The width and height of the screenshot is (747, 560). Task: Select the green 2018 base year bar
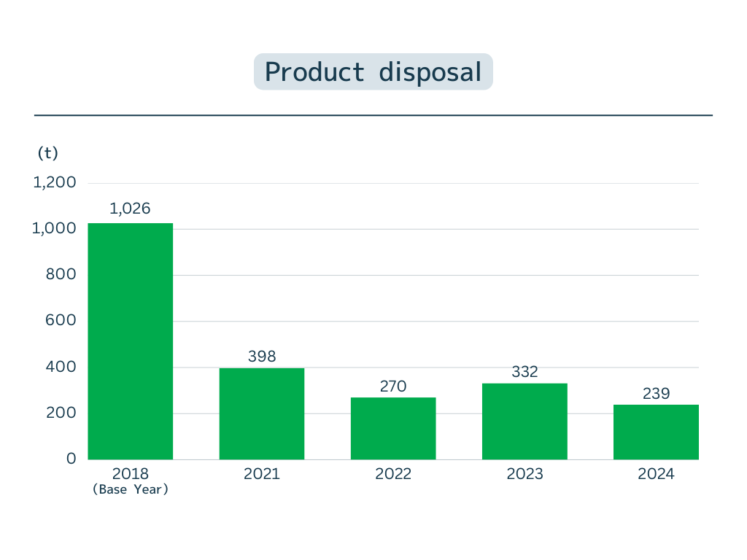[131, 341]
